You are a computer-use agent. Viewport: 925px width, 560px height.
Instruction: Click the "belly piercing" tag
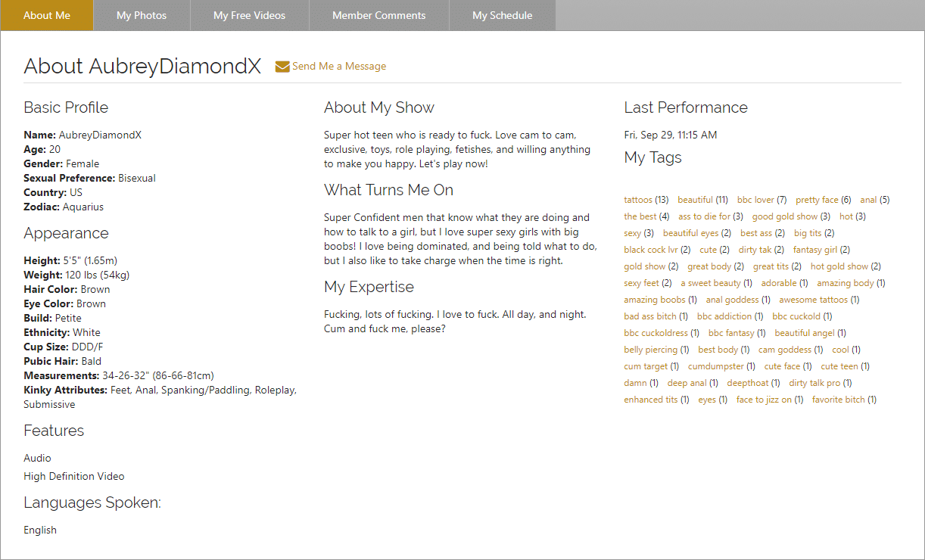pyautogui.click(x=650, y=350)
